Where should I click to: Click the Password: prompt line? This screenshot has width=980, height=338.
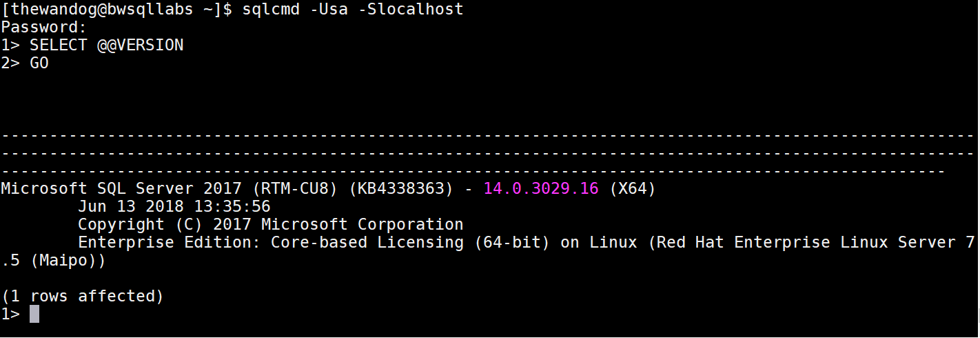43,28
